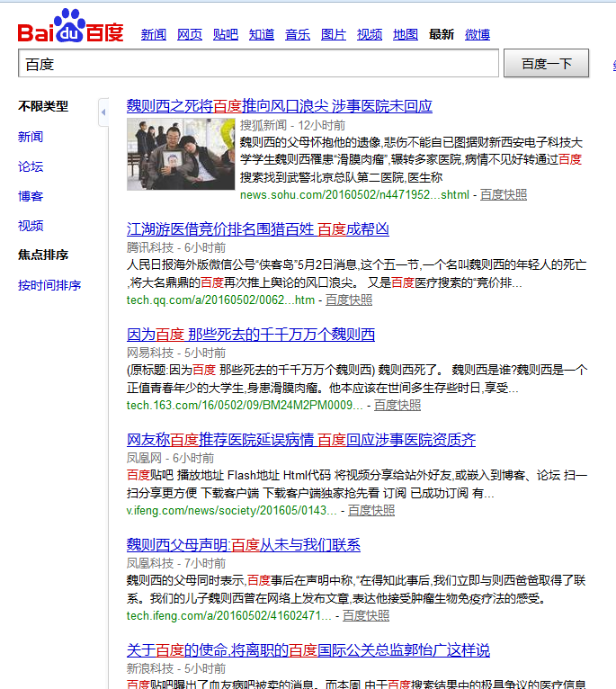Click source text 新浪科技 - 5小时前
616x689 pixels.
pyautogui.click(x=176, y=669)
